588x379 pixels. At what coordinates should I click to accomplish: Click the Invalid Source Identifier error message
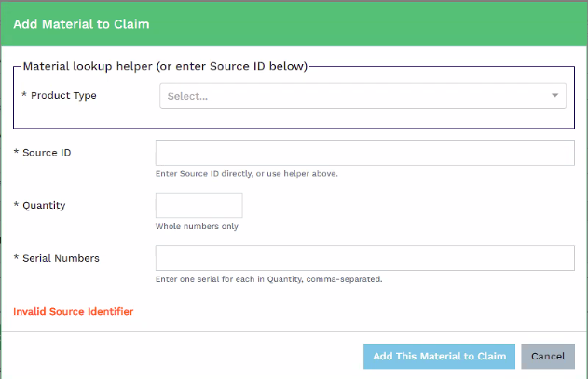73,311
